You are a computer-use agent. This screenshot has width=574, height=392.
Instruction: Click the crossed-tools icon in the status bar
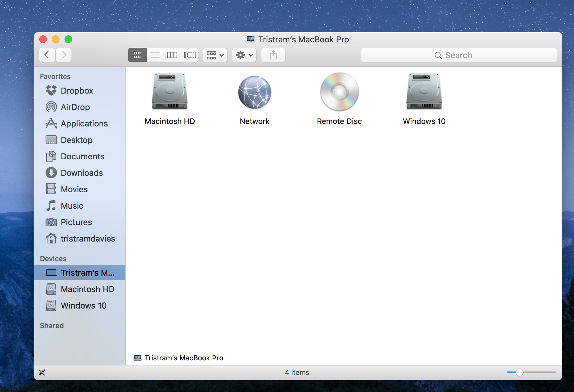click(x=42, y=372)
